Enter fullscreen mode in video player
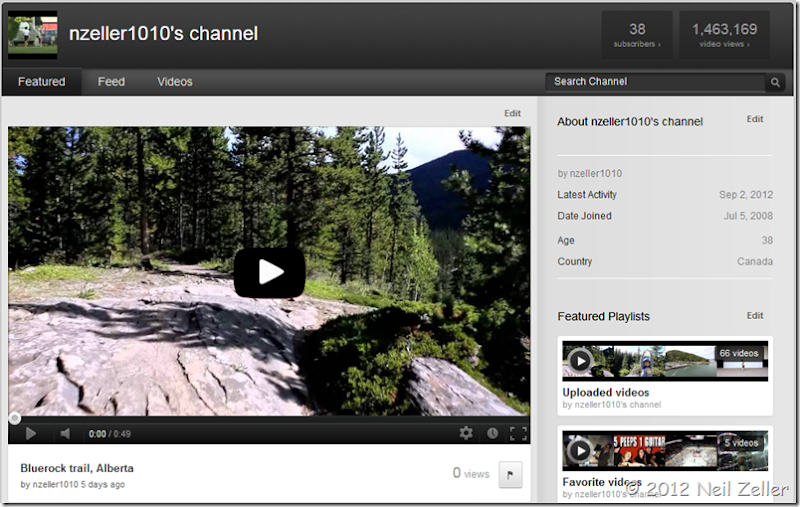Image resolution: width=800 pixels, height=507 pixels. point(518,433)
